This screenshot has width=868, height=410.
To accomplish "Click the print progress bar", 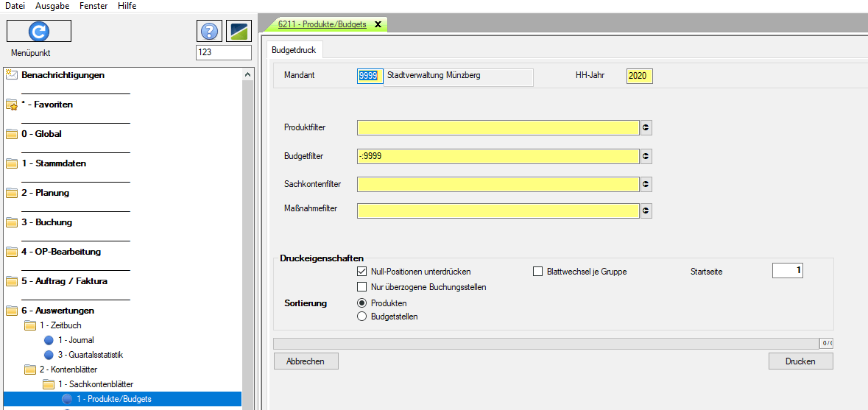I will [546, 343].
